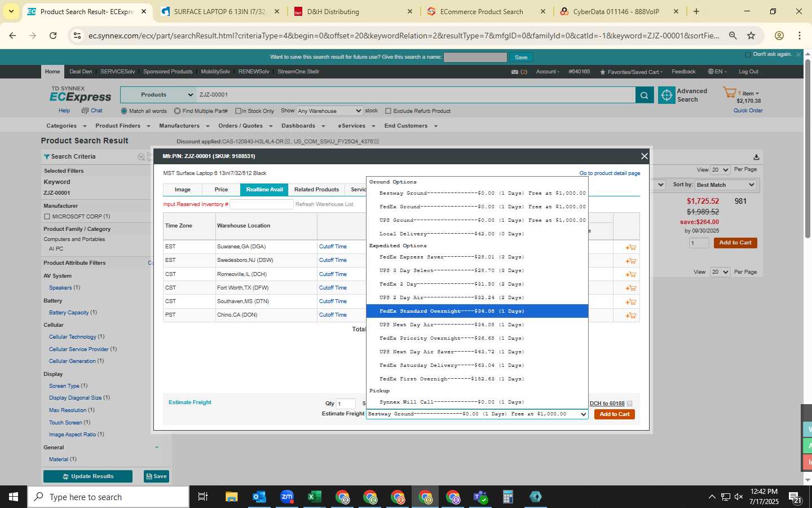Open File Explorer from the taskbar
Screen dimensions: 812x508
(231, 497)
